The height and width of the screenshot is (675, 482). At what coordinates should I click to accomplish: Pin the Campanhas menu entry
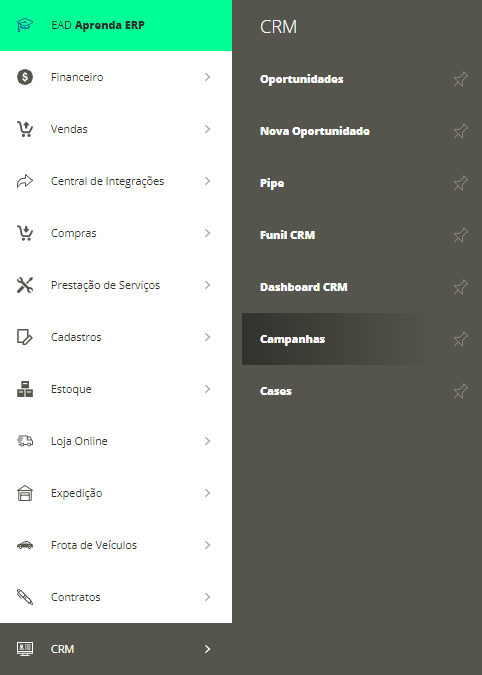coord(460,339)
